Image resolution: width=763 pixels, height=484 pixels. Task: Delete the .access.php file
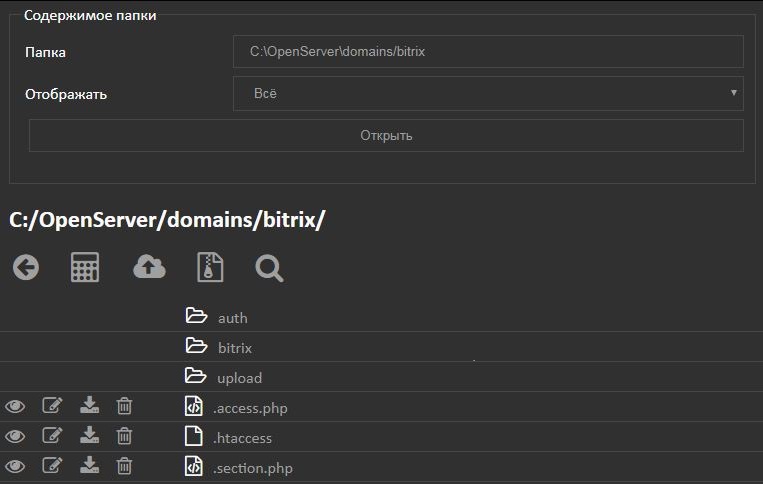(124, 405)
